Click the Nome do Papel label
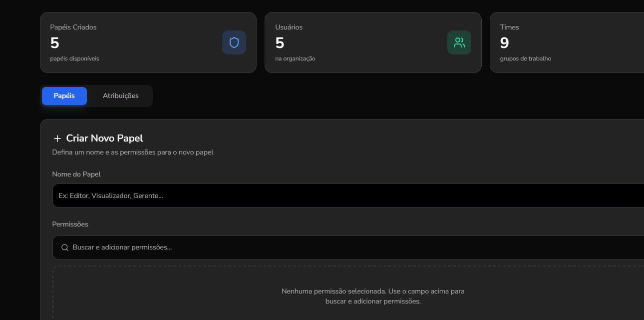The width and height of the screenshot is (644, 320). [76, 174]
